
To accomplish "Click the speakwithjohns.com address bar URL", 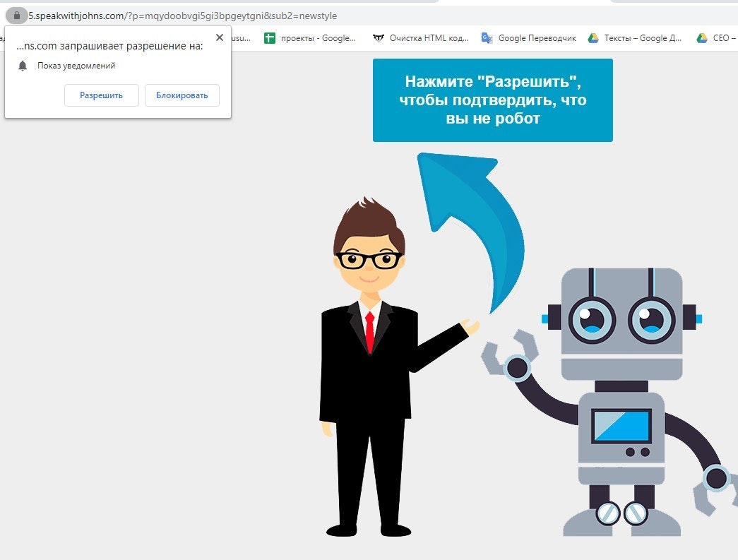I will pos(184,16).
